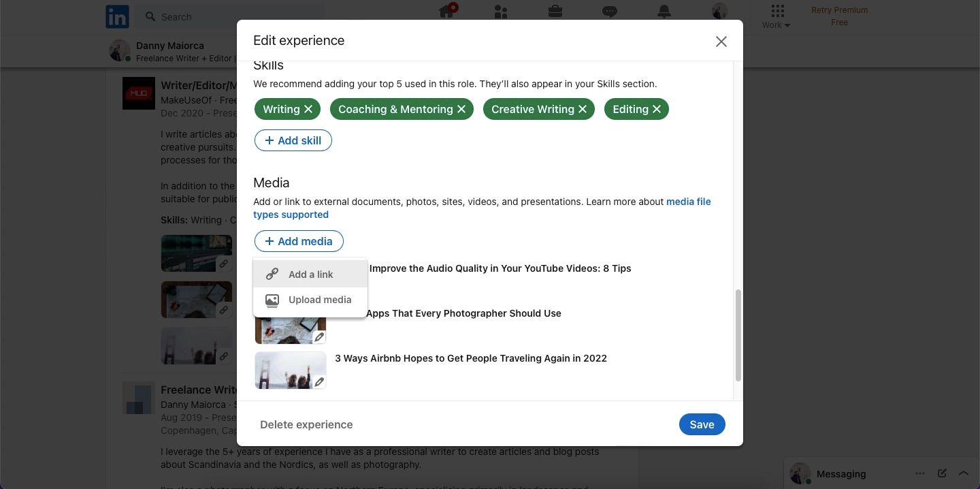Screen dimensions: 980x489
Task: Click 'Delete experience'
Action: [306, 424]
